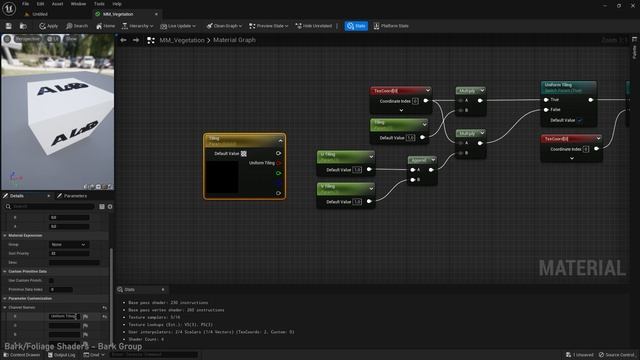Click the graph navigate forward arrow
Screen dimensions: 640x360
pos(136,40)
